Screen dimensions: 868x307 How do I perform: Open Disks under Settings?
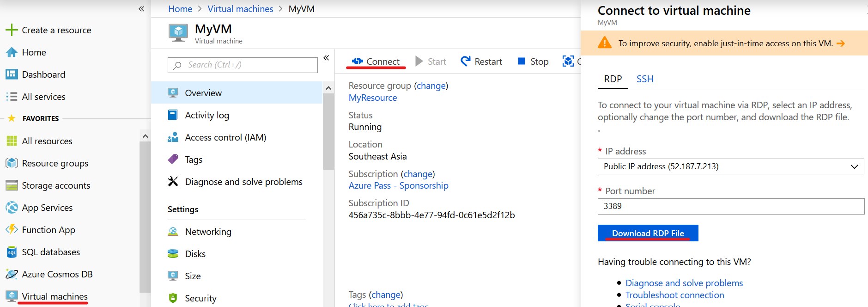tap(195, 254)
